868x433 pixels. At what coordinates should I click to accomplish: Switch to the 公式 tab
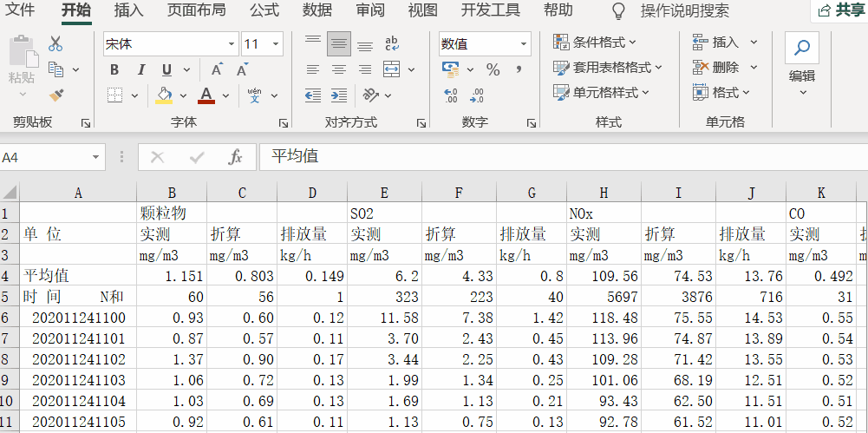(264, 10)
